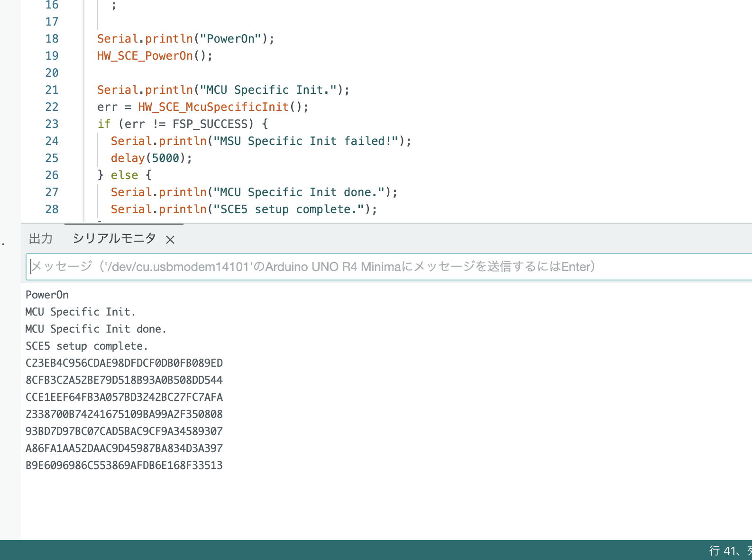Close the シリアルモニタ serial monitor tab
Image resolution: width=752 pixels, height=560 pixels.
click(x=170, y=240)
